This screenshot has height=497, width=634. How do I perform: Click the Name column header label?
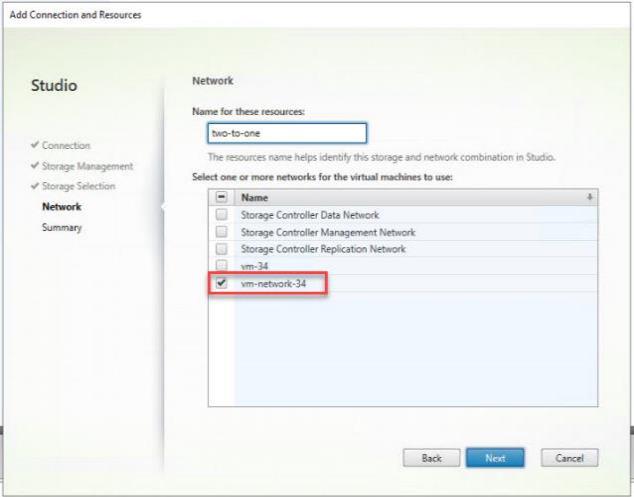click(254, 198)
